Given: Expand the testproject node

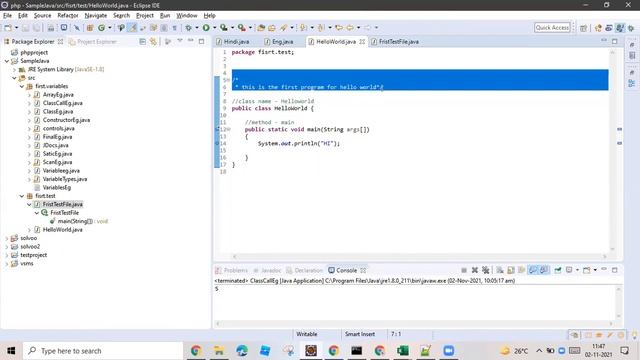Looking at the screenshot, I should pyautogui.click(x=7, y=255).
